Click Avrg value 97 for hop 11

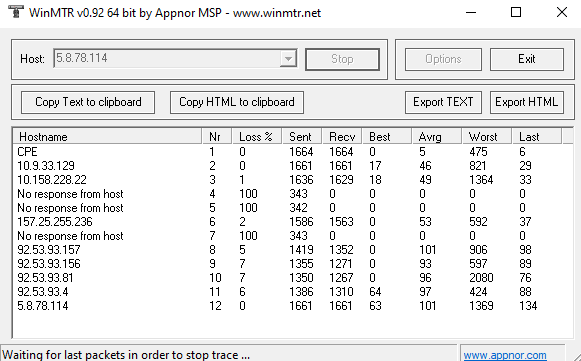(425, 292)
